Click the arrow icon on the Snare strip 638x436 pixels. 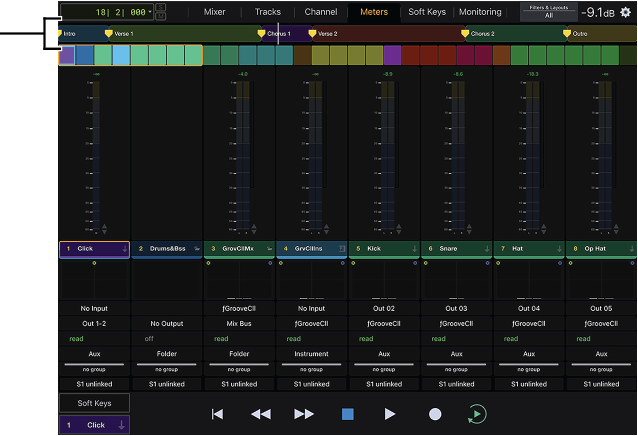click(487, 249)
